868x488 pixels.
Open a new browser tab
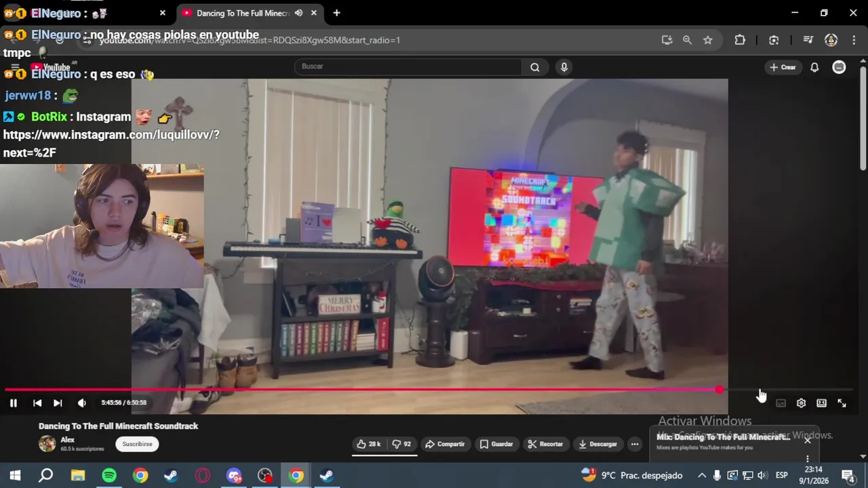click(x=336, y=13)
